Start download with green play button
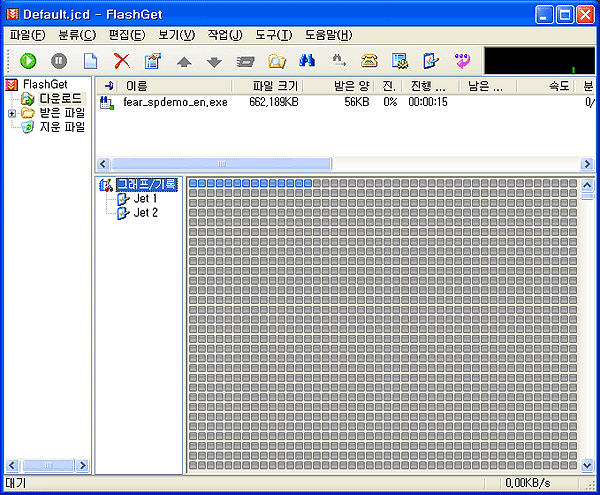Screen dimensions: 600x495 click(x=28, y=61)
